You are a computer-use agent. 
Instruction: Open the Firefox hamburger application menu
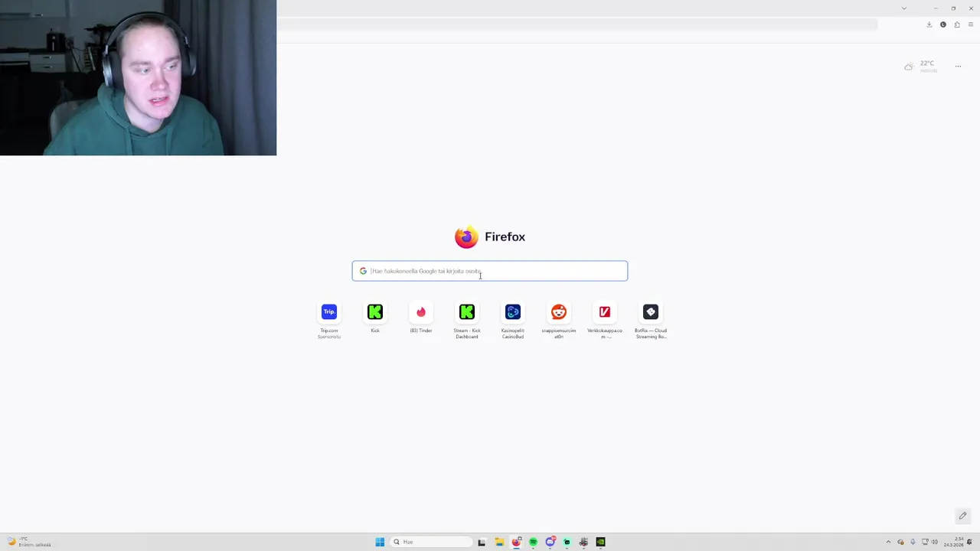971,24
